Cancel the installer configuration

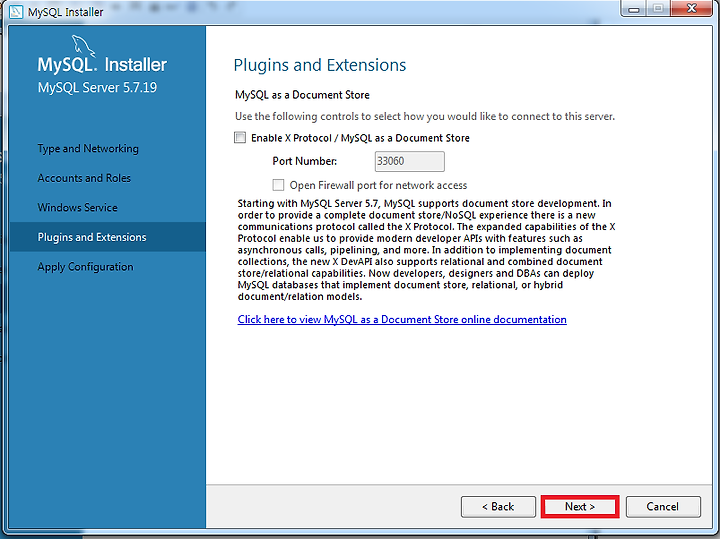click(663, 506)
